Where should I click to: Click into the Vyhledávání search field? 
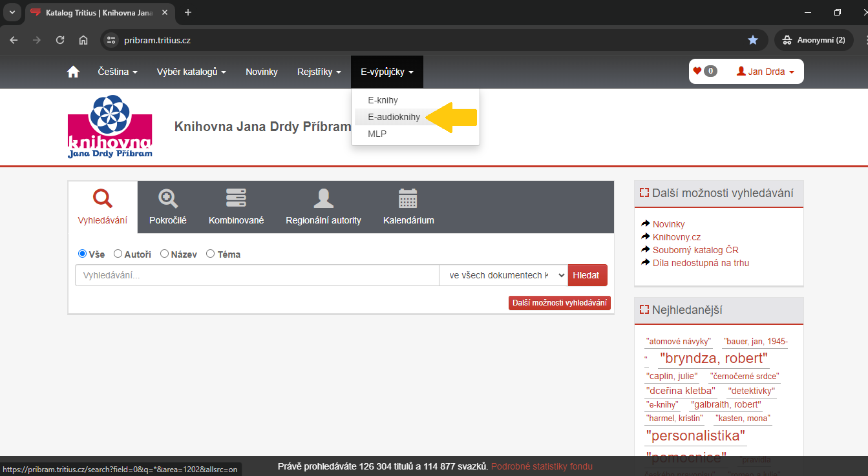click(x=257, y=275)
